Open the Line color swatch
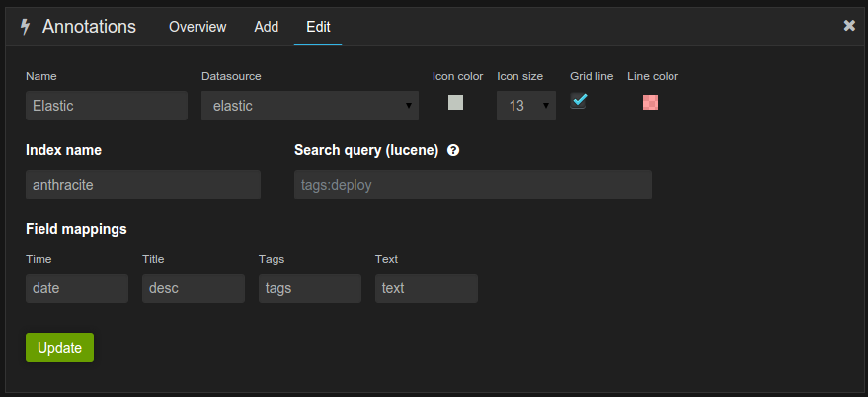This screenshot has height=397, width=868. coord(650,102)
